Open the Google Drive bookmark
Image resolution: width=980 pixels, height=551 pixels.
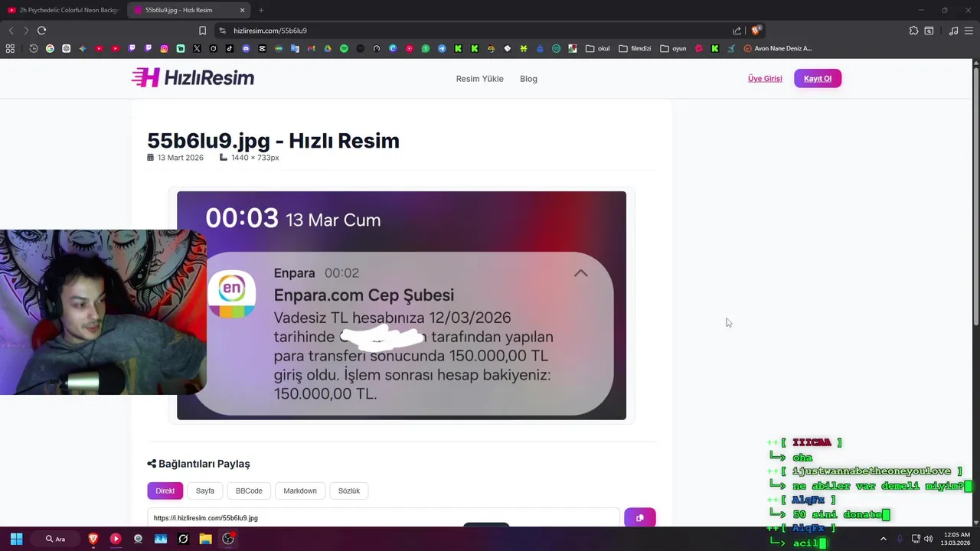click(x=328, y=48)
